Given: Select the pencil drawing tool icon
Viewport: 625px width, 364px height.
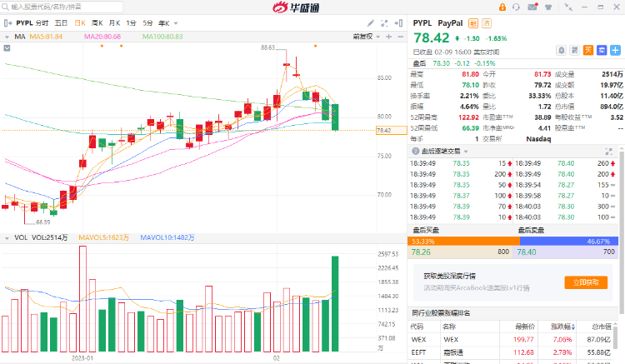Looking at the screenshot, I should tap(371, 23).
